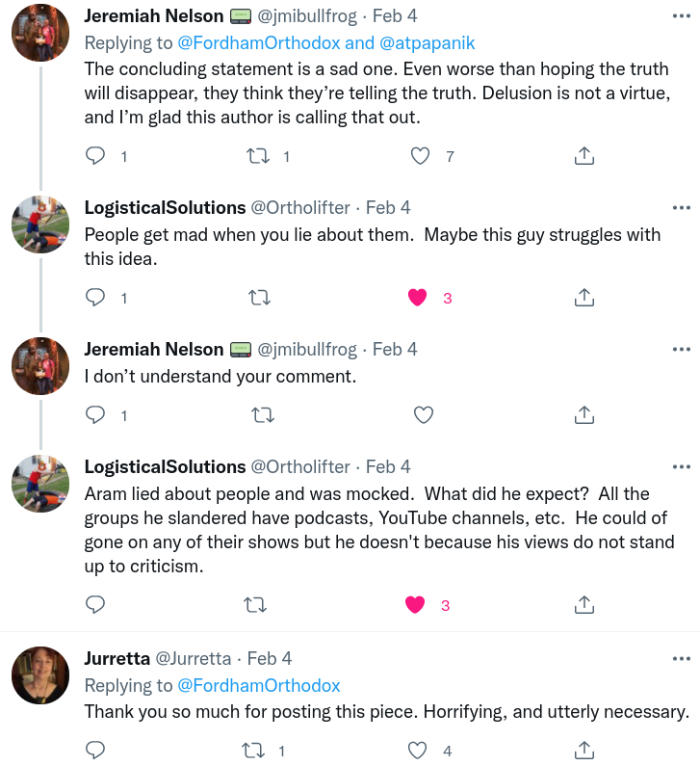Image resolution: width=700 pixels, height=766 pixels.
Task: Like Jeremiah Nelson's tweet with 7 likes
Action: (420, 156)
